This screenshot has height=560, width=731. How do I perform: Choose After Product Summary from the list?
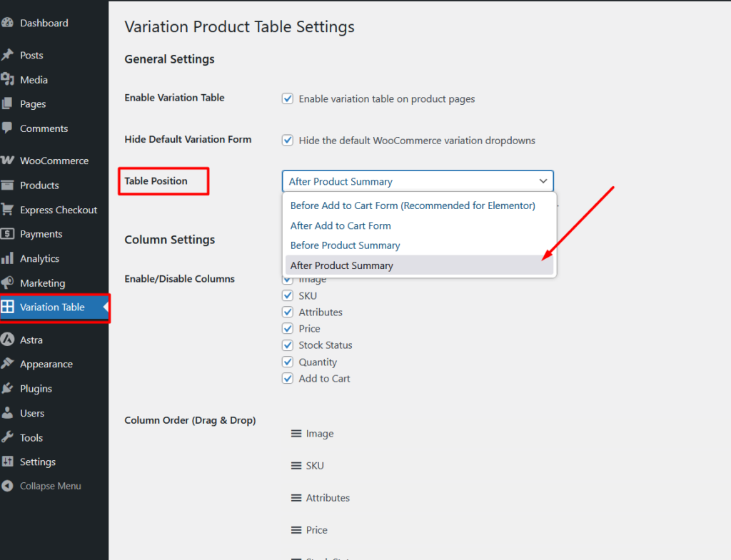click(x=342, y=265)
